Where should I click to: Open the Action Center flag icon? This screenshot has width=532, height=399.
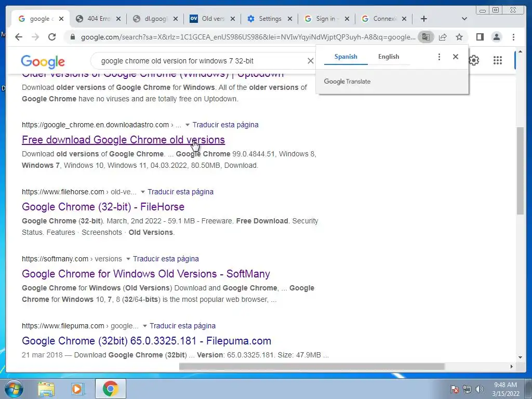coord(455,389)
